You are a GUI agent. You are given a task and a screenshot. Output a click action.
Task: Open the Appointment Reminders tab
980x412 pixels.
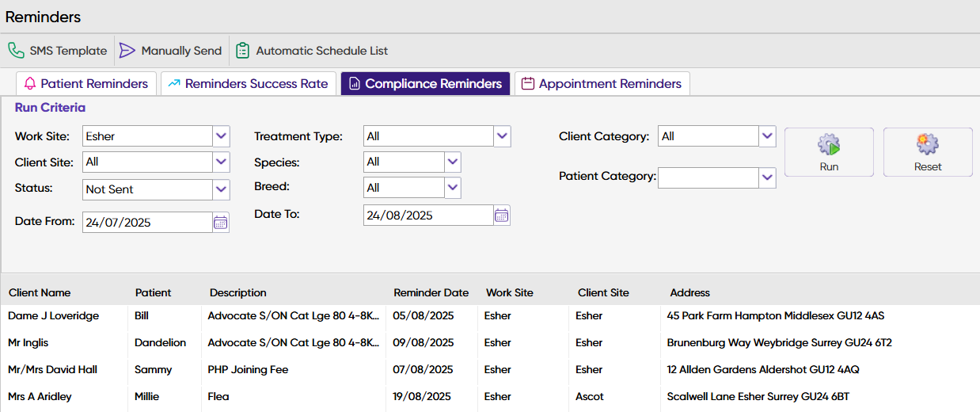(602, 84)
